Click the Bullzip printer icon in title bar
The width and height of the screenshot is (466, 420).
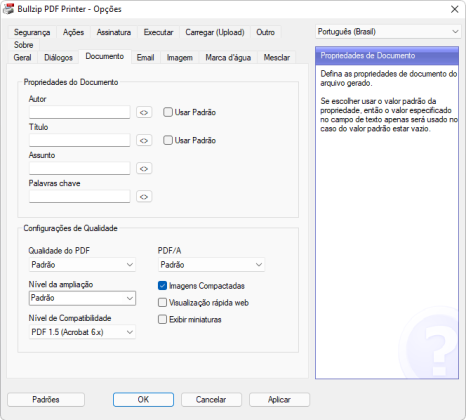point(8,9)
